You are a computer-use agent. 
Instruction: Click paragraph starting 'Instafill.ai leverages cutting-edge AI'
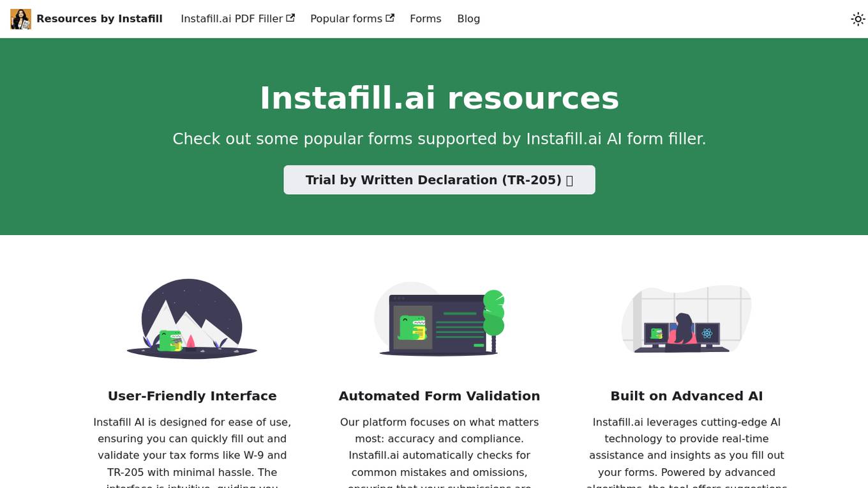[x=687, y=452]
